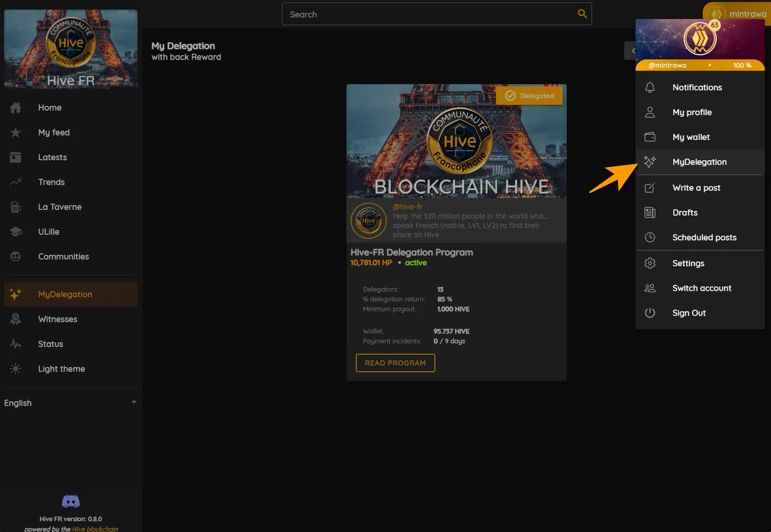Select My profile in user menu

click(x=700, y=112)
